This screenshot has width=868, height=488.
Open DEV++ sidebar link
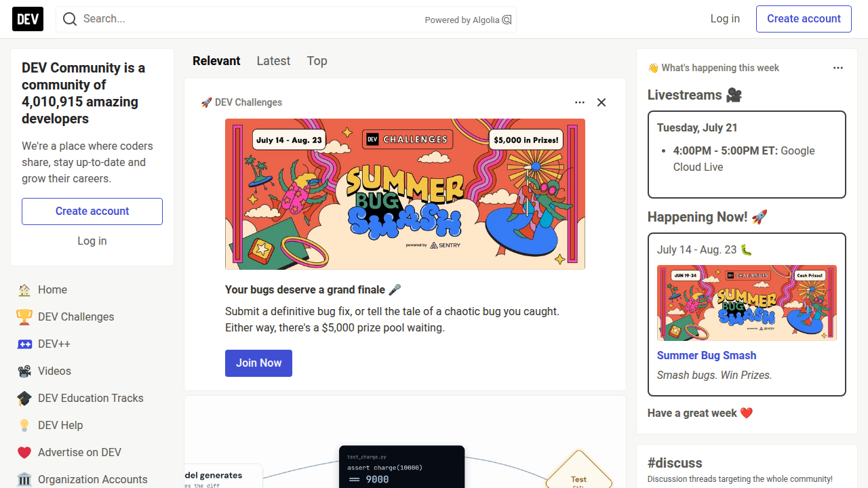pyautogui.click(x=92, y=344)
